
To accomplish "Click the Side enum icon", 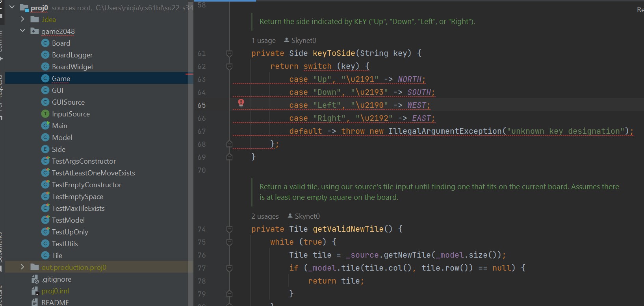I will [x=45, y=149].
